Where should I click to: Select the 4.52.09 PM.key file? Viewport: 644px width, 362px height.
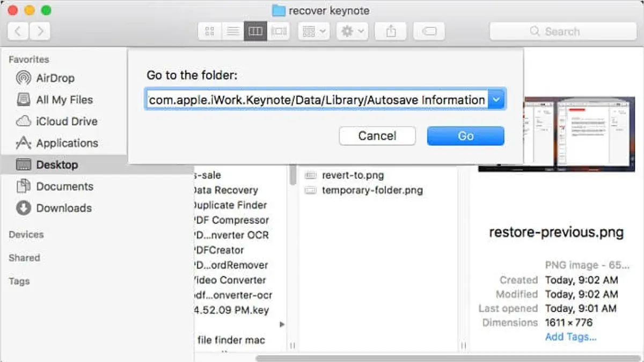(231, 310)
